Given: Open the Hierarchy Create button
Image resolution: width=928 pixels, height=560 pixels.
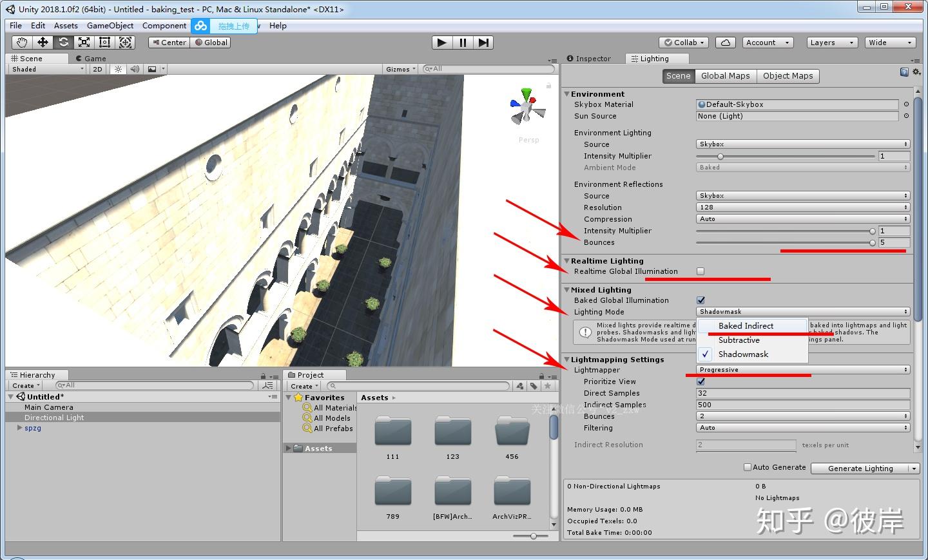Looking at the screenshot, I should [26, 385].
